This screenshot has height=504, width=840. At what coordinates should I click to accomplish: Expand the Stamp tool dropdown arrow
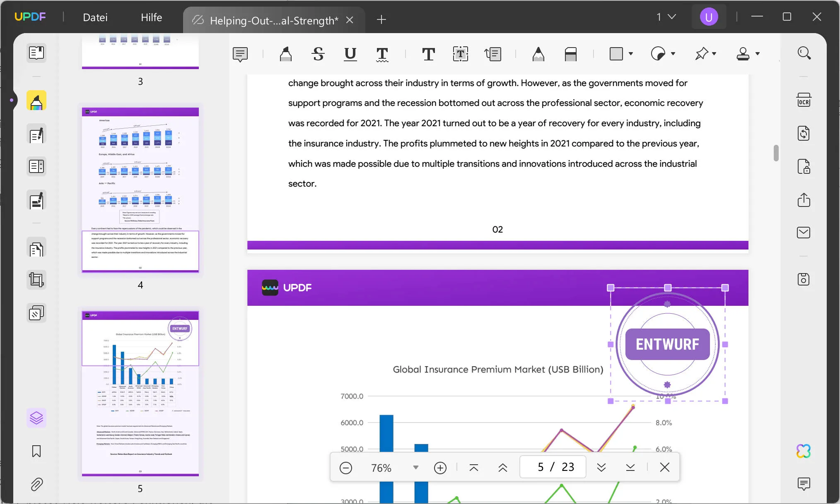(758, 54)
